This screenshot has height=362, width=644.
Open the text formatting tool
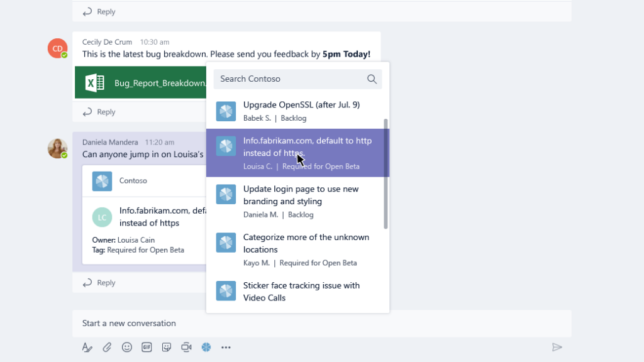87,347
